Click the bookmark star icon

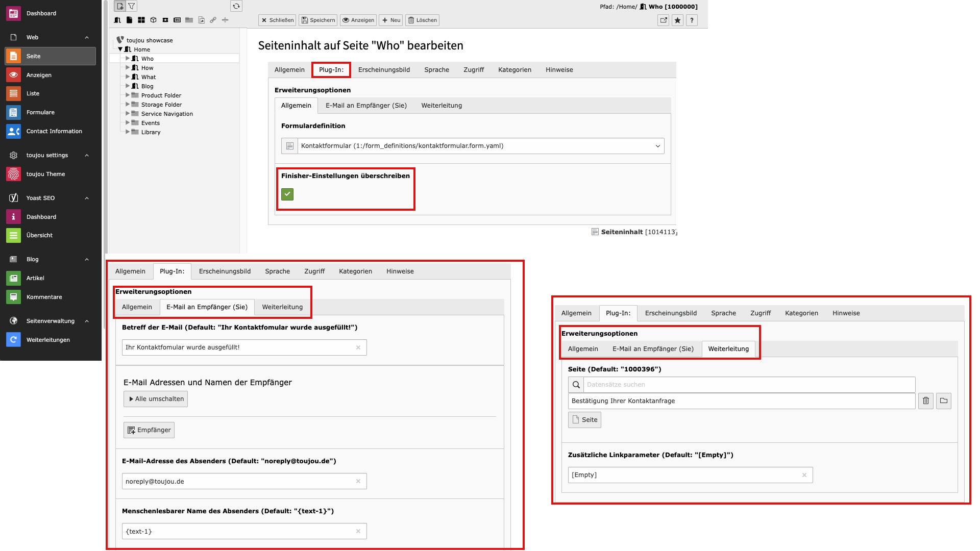pos(677,20)
